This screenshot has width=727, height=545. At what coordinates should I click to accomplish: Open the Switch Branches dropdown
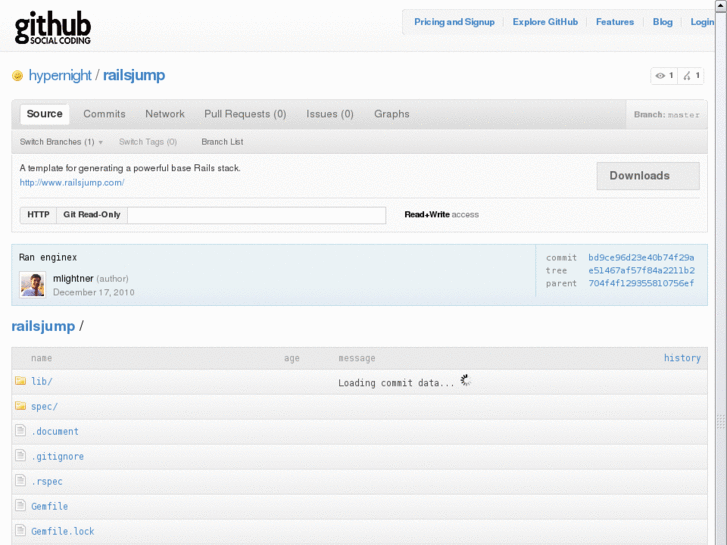click(x=61, y=142)
